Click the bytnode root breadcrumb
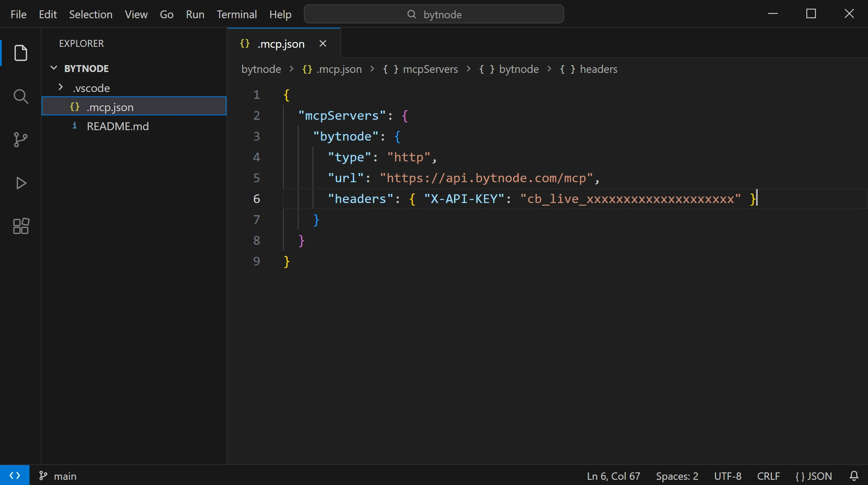The image size is (868, 485). click(x=261, y=69)
